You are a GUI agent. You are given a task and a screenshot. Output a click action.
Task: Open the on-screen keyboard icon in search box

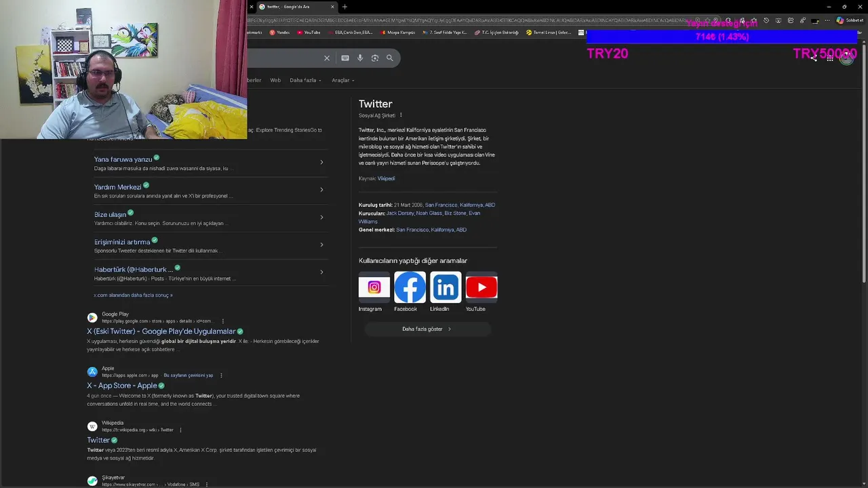345,58
